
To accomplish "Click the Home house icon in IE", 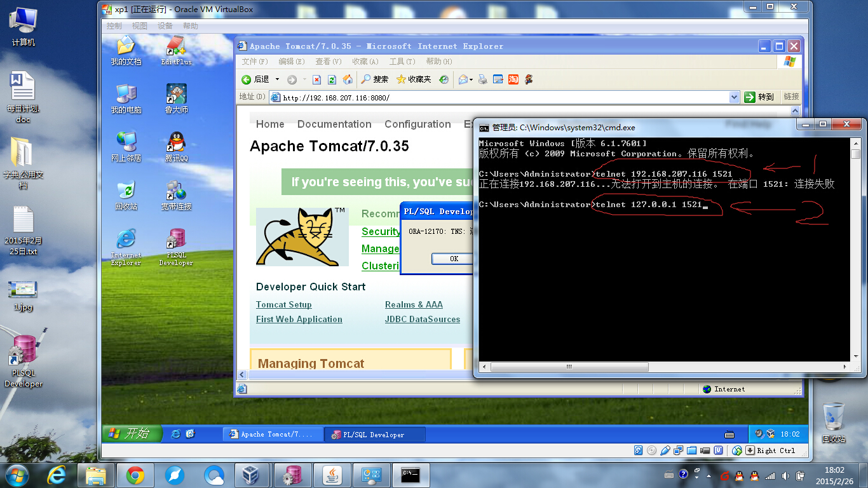I will [348, 79].
